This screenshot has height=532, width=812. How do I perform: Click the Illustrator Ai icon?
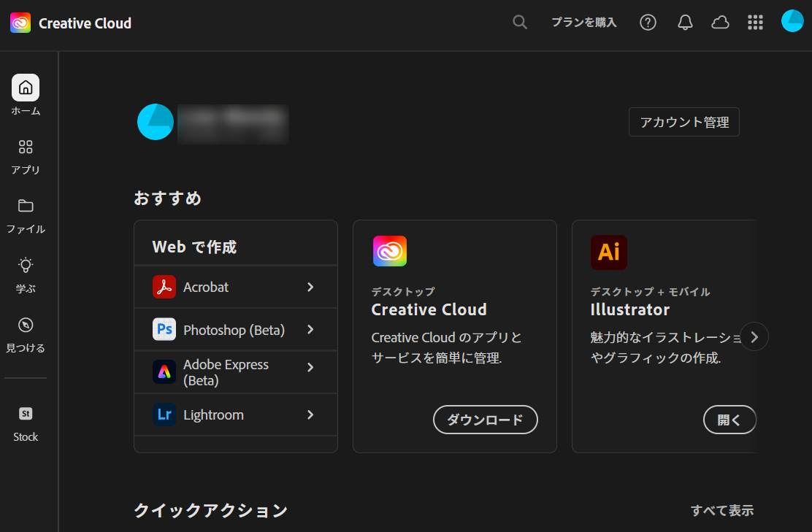pyautogui.click(x=609, y=252)
